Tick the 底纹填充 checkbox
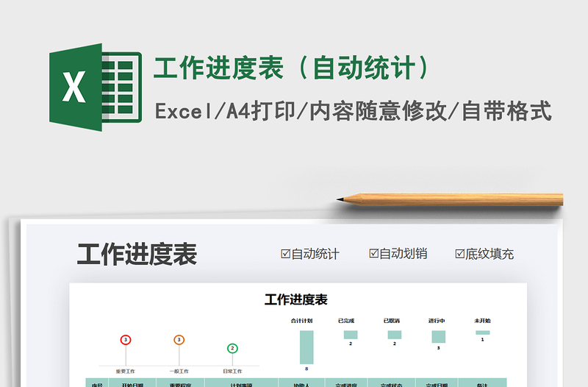This screenshot has height=387, width=588. click(x=460, y=254)
